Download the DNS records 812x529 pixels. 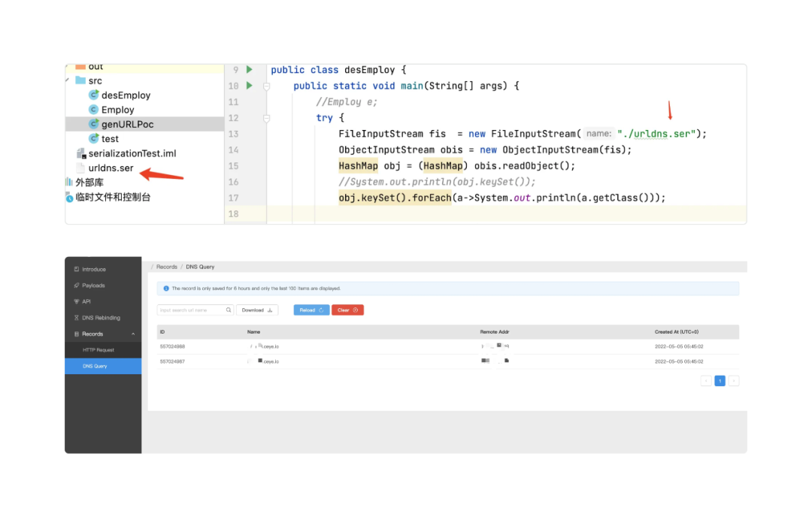tap(257, 310)
